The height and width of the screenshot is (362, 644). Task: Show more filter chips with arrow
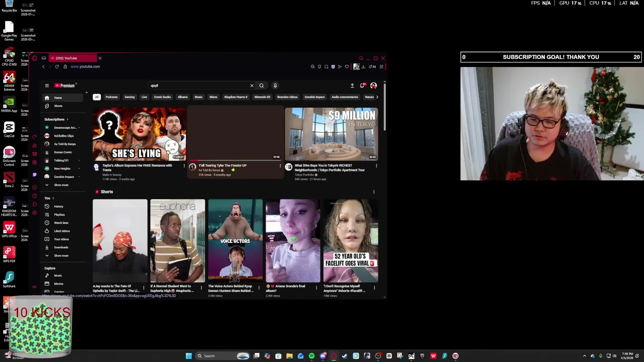coord(377,97)
